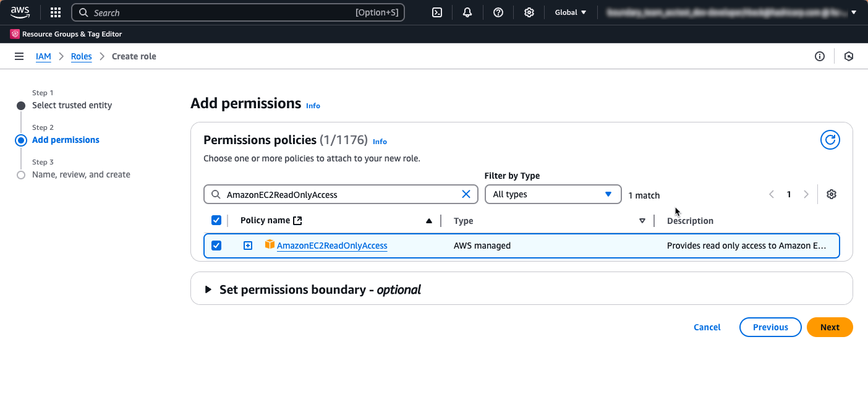Click the external link icon beside Policy name
Viewport: 868px width, 402px height.
(x=297, y=221)
